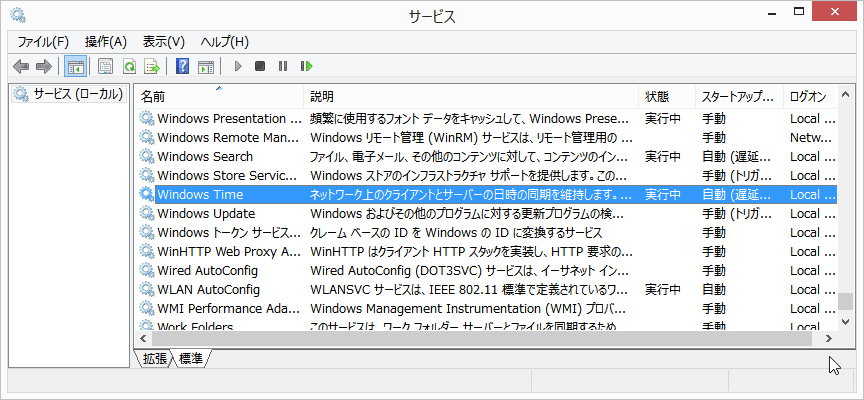Click gear icon of Windows Update row
Image resolution: width=864 pixels, height=400 pixels.
coord(147,213)
